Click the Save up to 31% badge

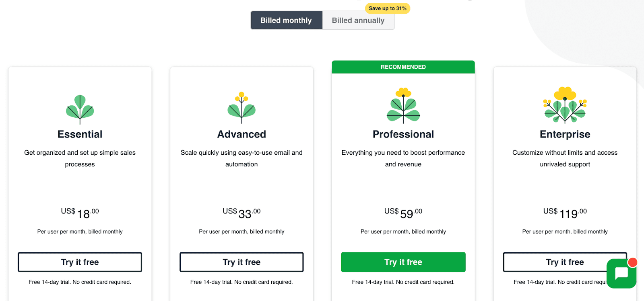(x=388, y=8)
